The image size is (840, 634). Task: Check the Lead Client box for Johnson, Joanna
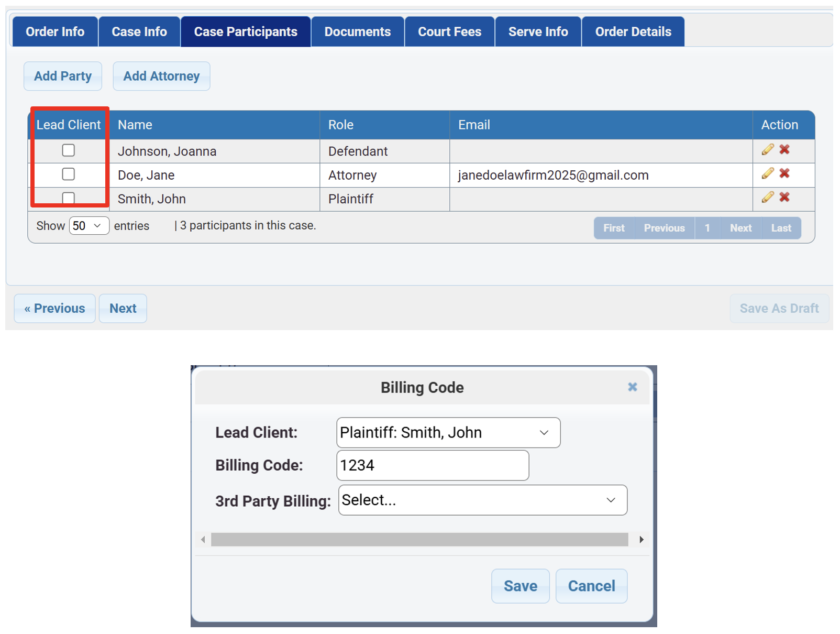[x=68, y=150]
